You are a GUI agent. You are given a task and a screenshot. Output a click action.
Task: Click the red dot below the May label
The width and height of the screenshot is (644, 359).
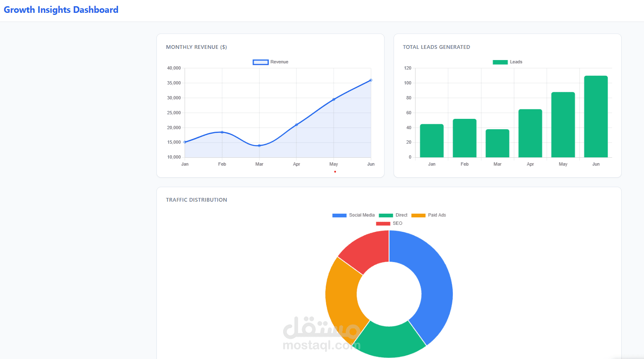coord(335,171)
